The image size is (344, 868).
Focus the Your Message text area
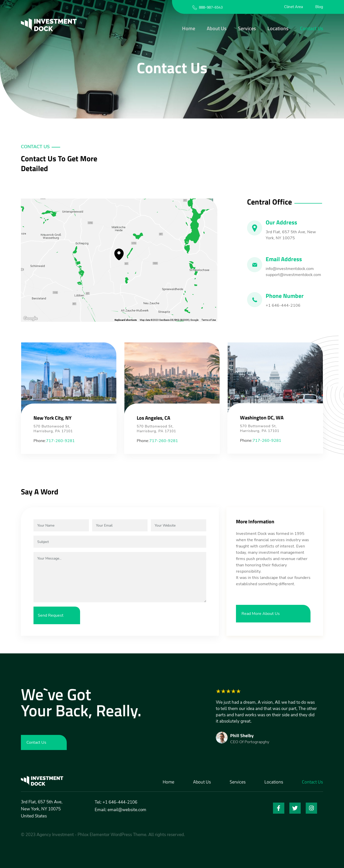(x=119, y=577)
